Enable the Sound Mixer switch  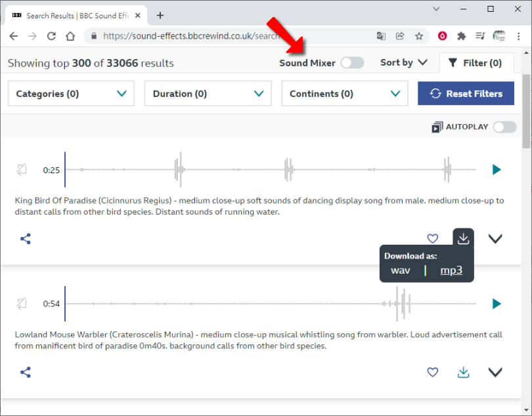coord(352,63)
